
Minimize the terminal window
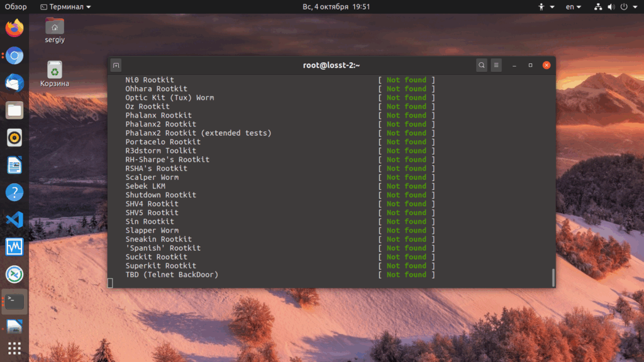(x=514, y=65)
